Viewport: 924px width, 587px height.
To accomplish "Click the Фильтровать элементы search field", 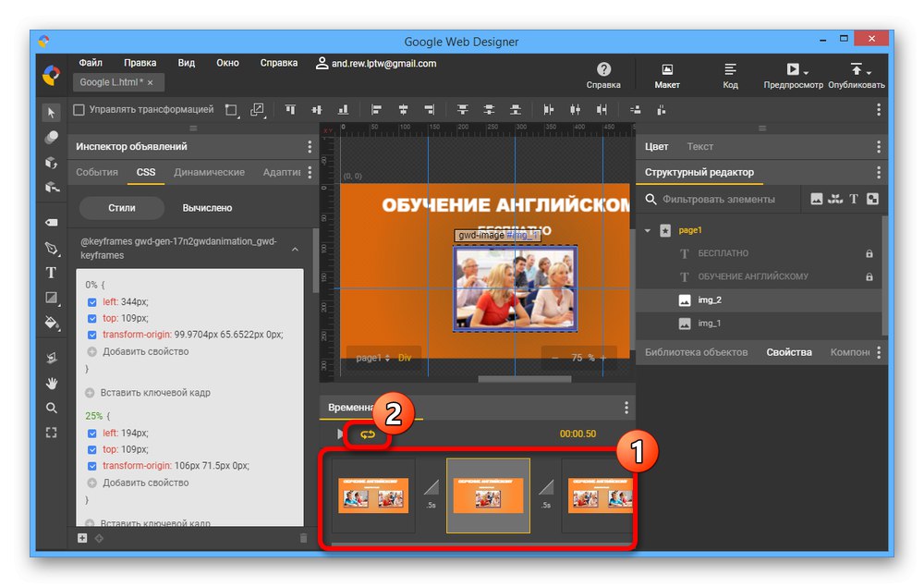I will pyautogui.click(x=718, y=199).
